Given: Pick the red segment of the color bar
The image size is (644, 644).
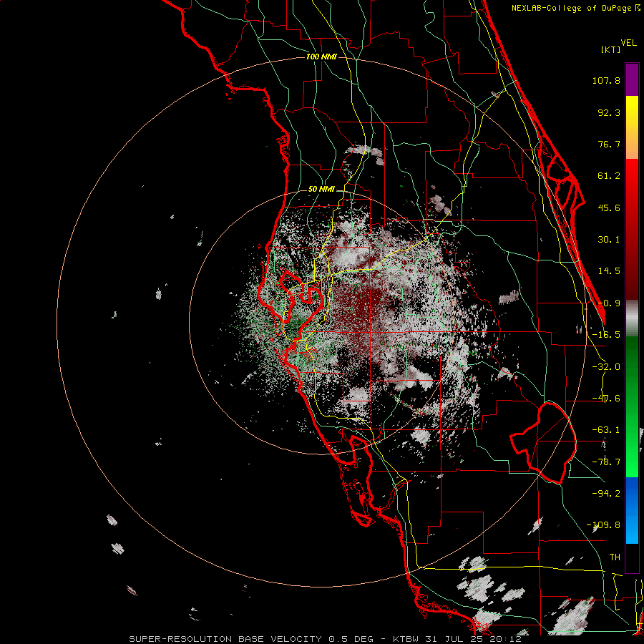Looking at the screenshot, I should click(632, 229).
